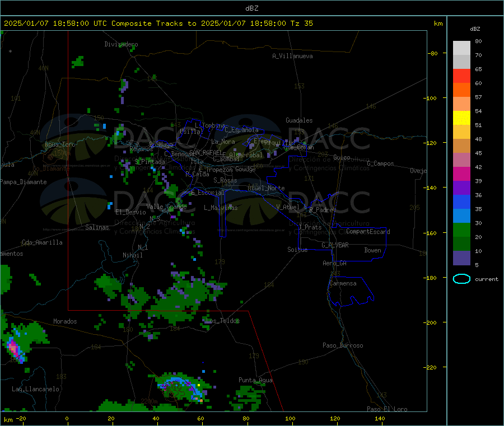The height and width of the screenshot is (426, 504).
Task: Select the 'G_Campos' place label
Action: [x=381, y=163]
